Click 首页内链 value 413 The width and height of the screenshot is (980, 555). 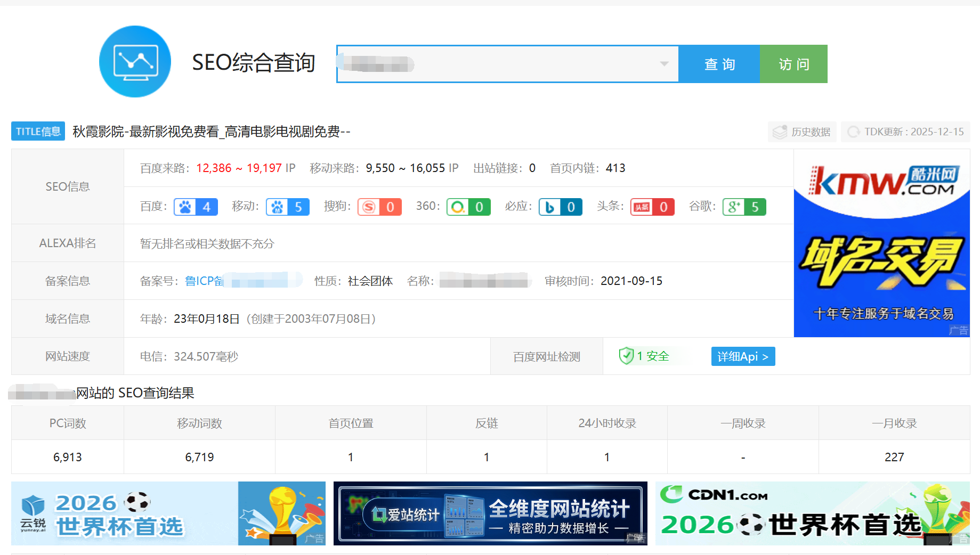click(615, 168)
